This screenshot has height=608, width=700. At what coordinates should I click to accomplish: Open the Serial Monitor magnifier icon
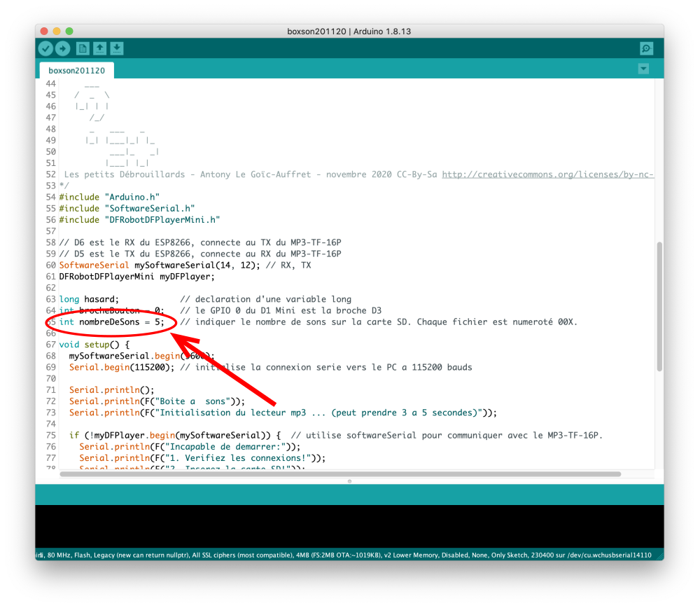(646, 48)
